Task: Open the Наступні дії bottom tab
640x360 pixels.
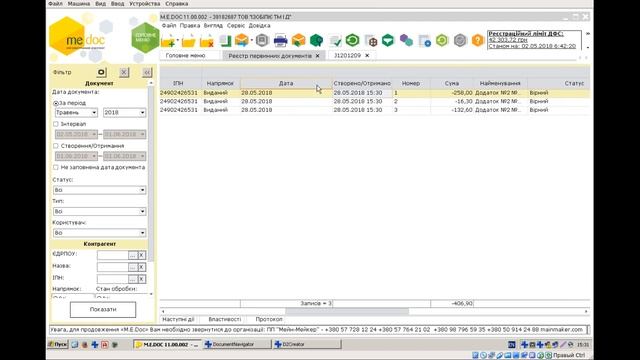Action: (x=178, y=320)
